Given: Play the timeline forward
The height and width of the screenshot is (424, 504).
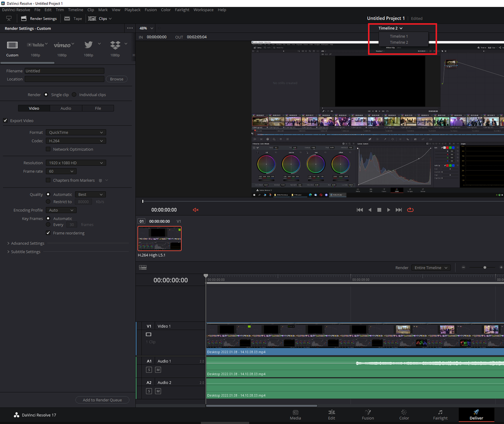Looking at the screenshot, I should coord(388,210).
